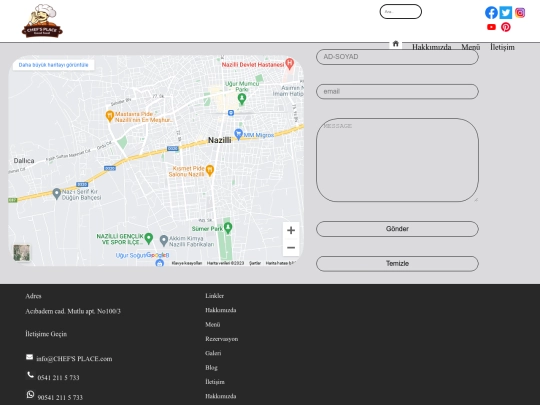This screenshot has height=405, width=540.
Task: Click 'İletişime Geçin' footer heading
Action: 46,334
